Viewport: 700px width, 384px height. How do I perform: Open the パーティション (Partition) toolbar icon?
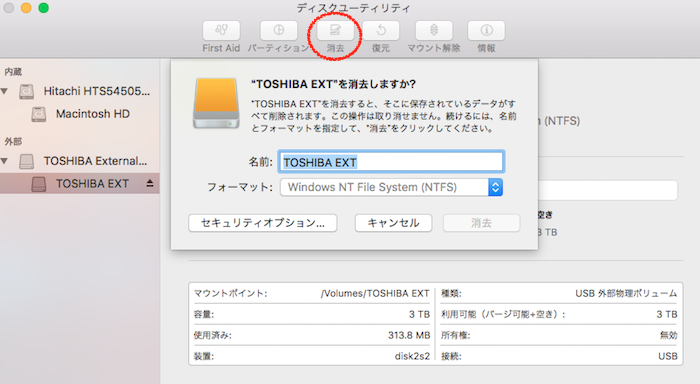pyautogui.click(x=279, y=30)
